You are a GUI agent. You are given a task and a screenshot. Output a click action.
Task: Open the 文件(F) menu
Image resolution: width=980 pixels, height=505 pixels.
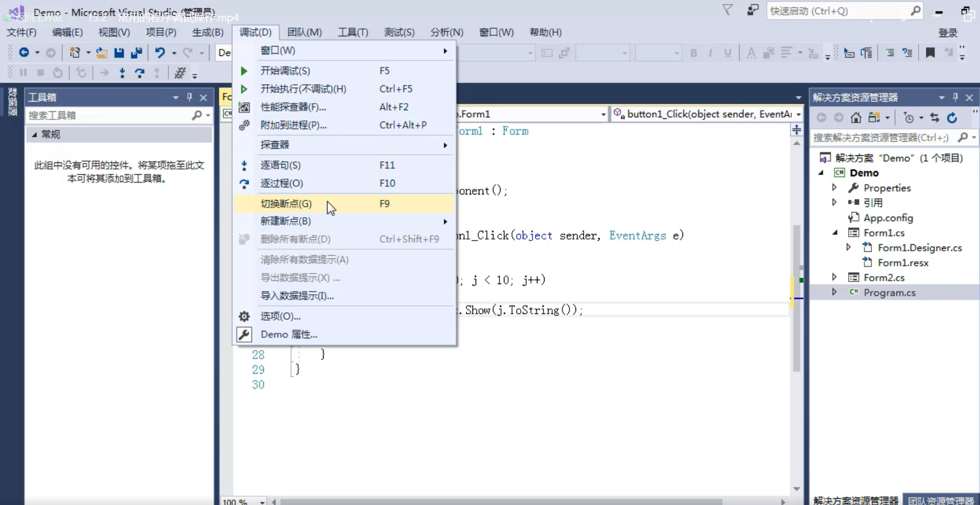pyautogui.click(x=22, y=33)
